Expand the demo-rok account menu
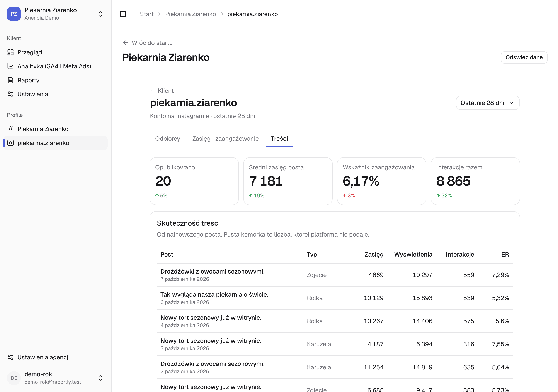Image resolution: width=558 pixels, height=392 pixels. tap(101, 378)
